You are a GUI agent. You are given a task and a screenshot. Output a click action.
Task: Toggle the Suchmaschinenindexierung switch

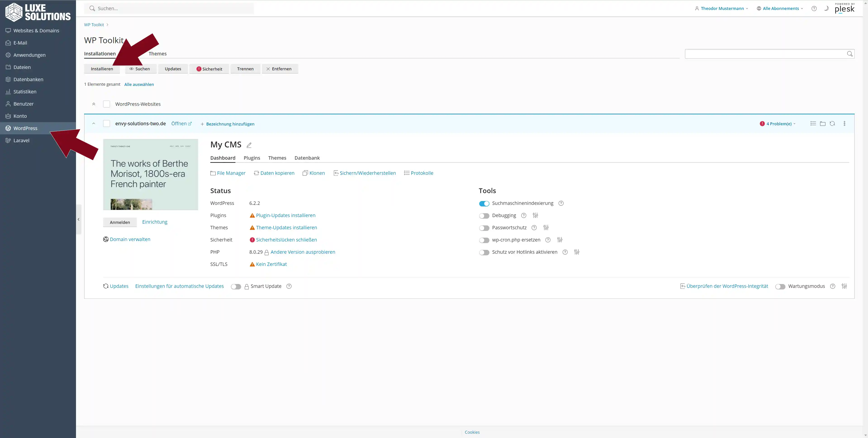pos(484,204)
